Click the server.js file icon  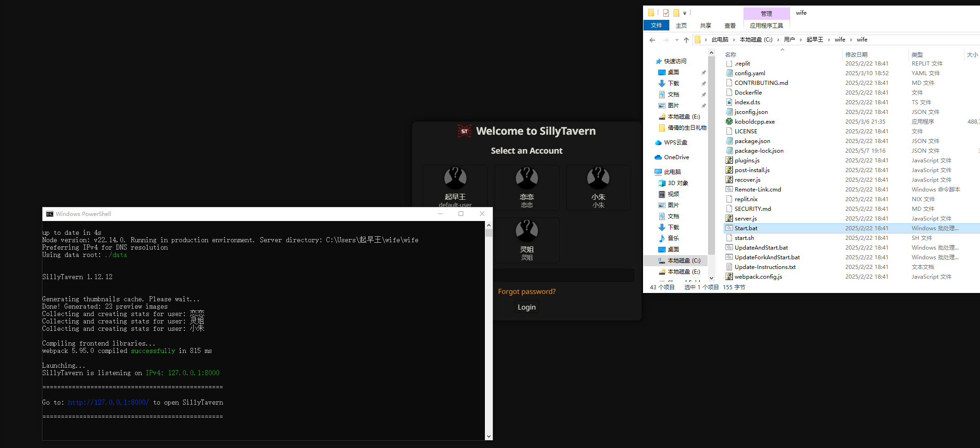729,219
